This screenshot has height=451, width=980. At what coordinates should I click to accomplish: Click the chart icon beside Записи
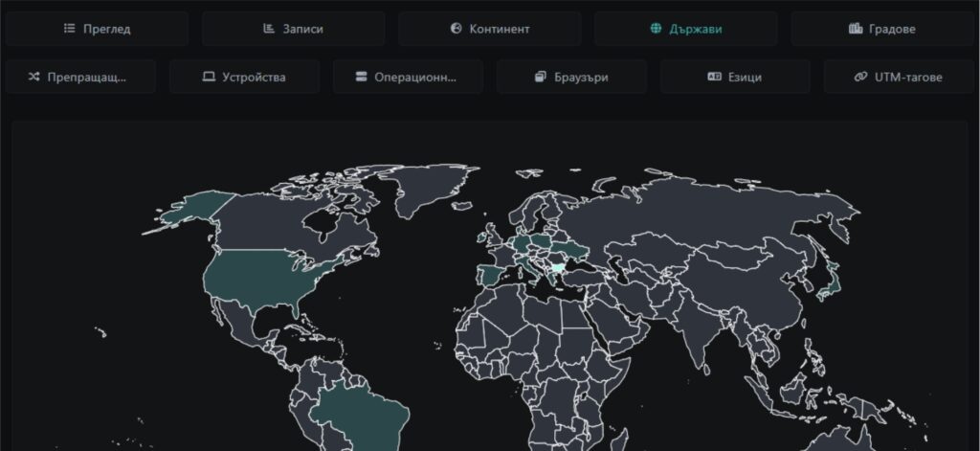click(x=269, y=29)
